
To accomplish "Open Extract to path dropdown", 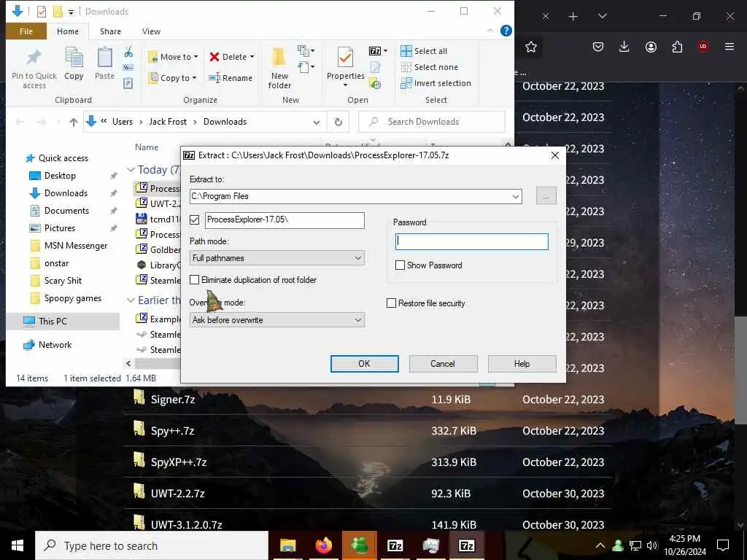I will pos(516,196).
